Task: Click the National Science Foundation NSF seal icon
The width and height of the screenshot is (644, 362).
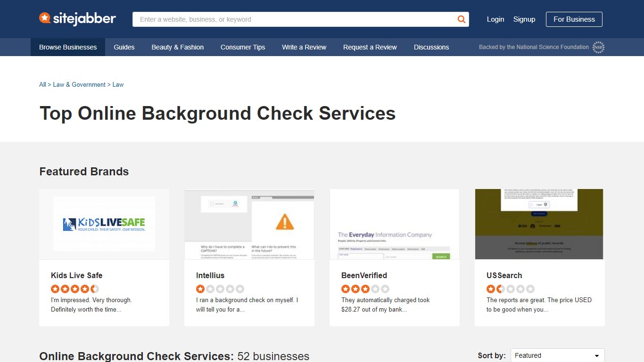Action: 598,47
